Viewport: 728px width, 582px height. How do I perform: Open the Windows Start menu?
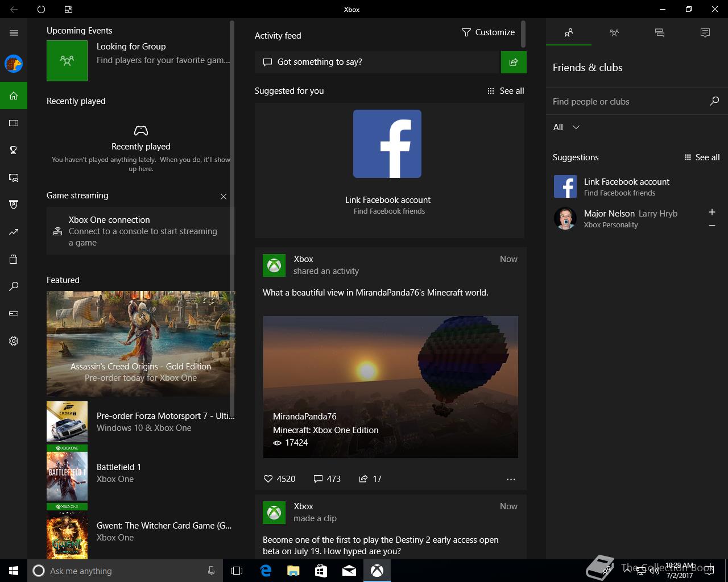pos(14,571)
